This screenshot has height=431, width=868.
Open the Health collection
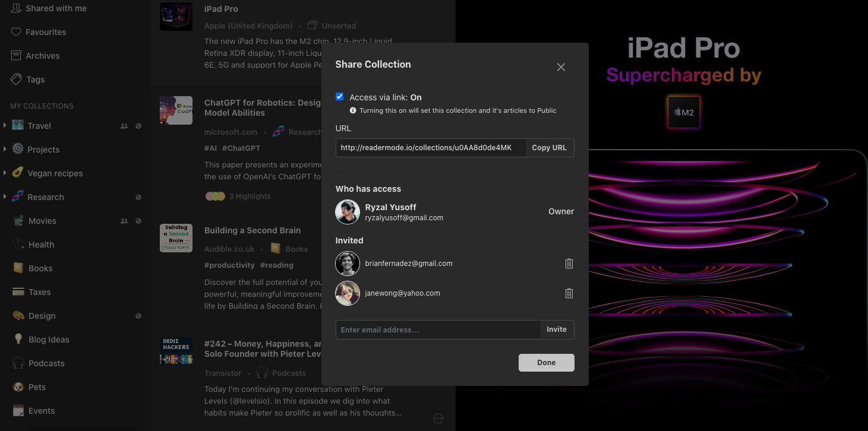[41, 245]
